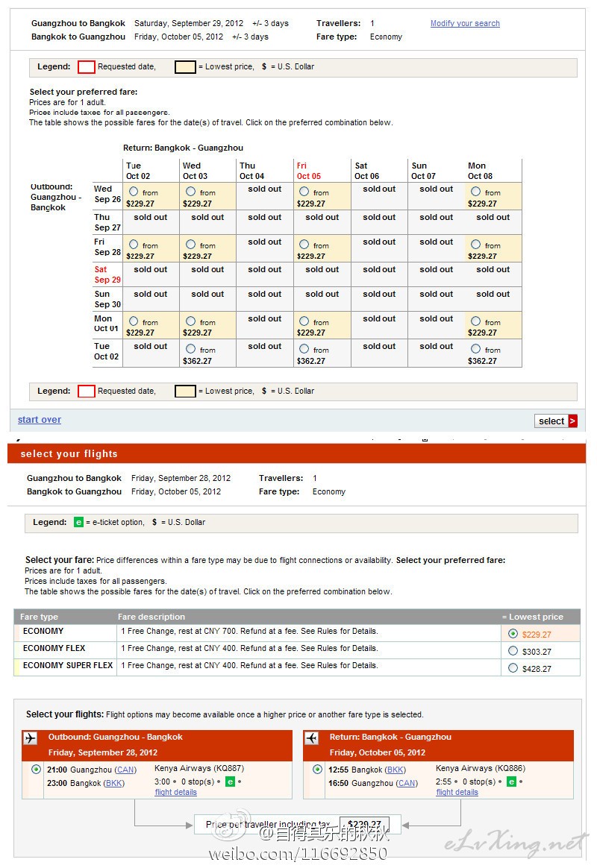Viewport: 597px width, 868px height.
Task: Select the 21:00 outbound flight KQ887
Action: [36, 770]
